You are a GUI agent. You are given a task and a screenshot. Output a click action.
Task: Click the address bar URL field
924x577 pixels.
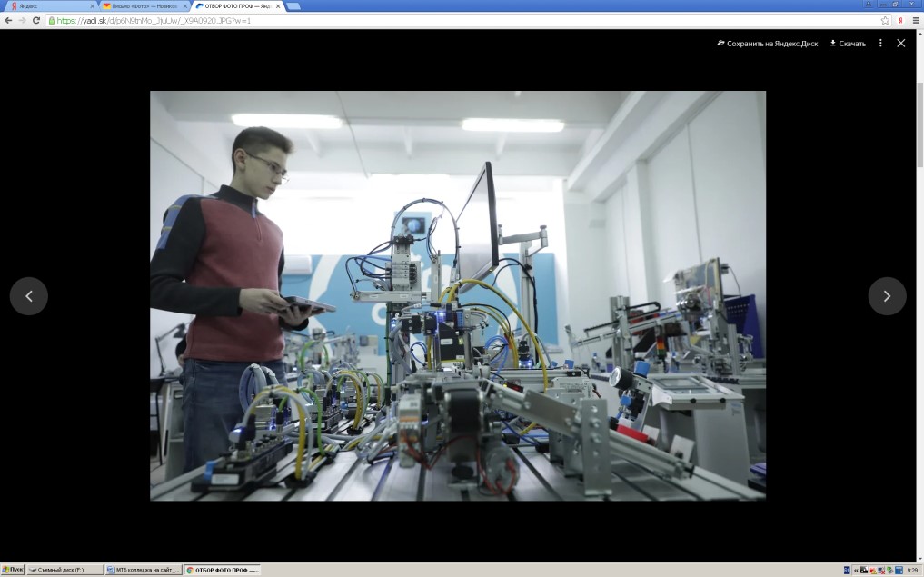(x=454, y=20)
